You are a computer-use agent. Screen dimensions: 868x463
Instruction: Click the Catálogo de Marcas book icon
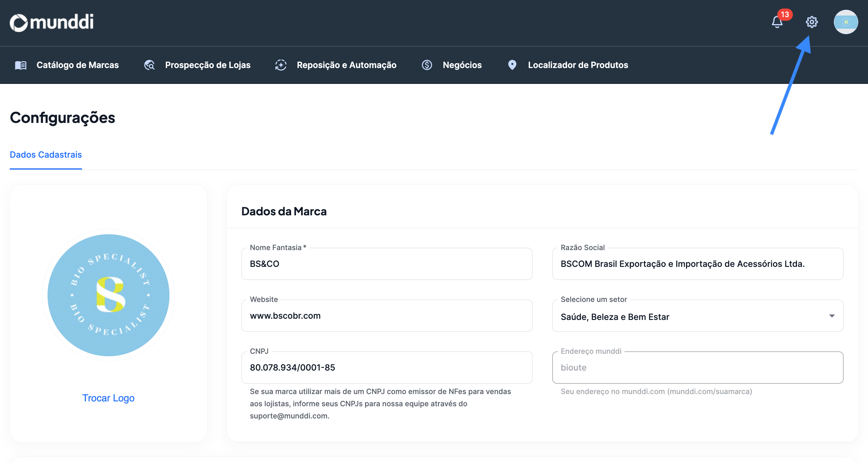(21, 65)
